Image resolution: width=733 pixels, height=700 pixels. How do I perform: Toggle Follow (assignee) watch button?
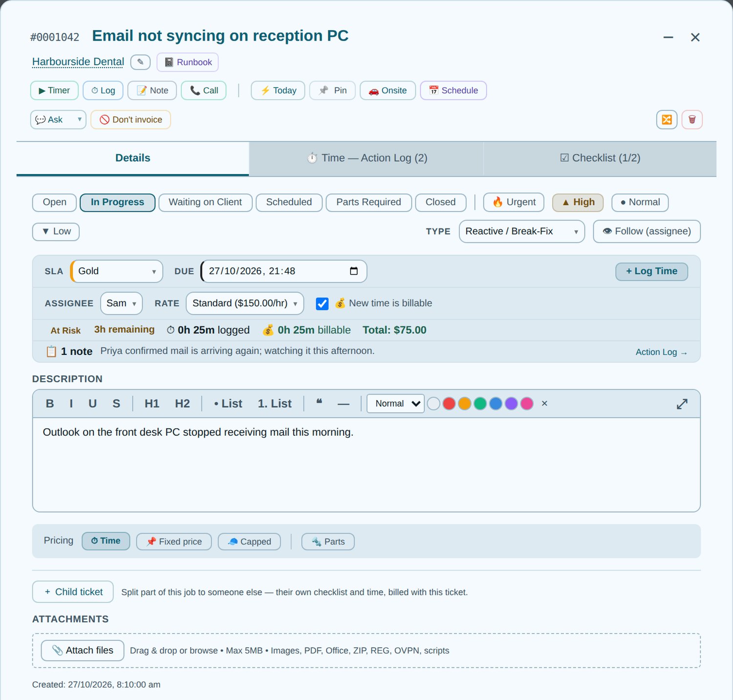pos(647,231)
